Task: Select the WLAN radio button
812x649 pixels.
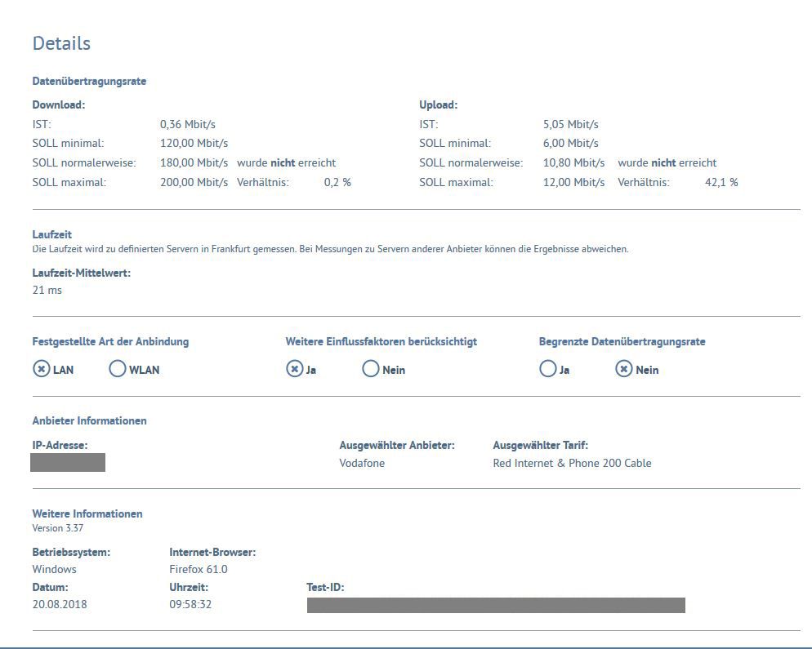Action: click(x=118, y=369)
